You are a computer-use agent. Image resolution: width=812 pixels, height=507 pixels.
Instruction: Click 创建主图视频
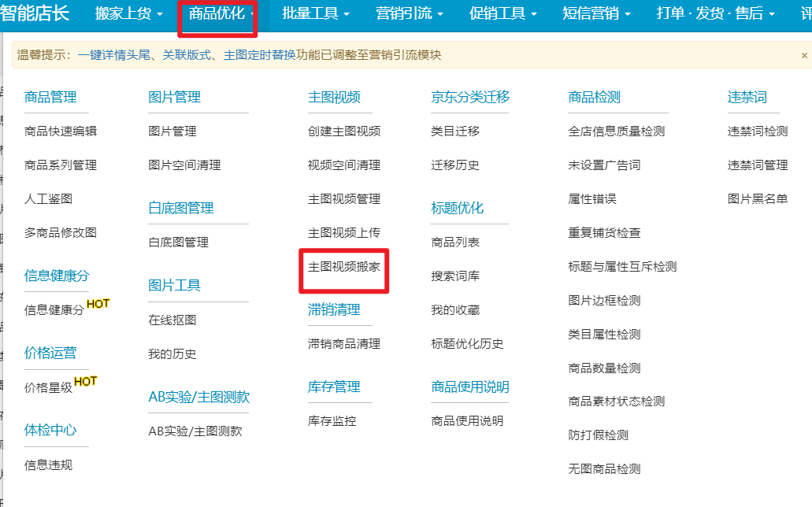click(x=344, y=131)
